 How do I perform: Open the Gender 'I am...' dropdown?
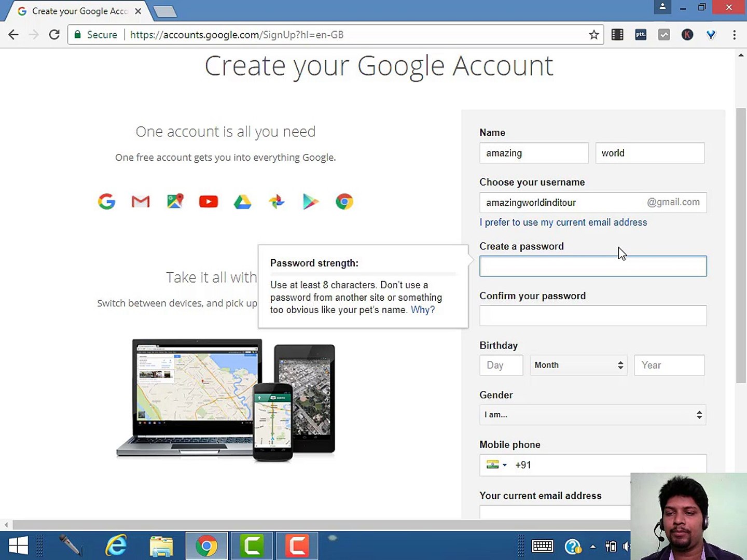pos(593,415)
